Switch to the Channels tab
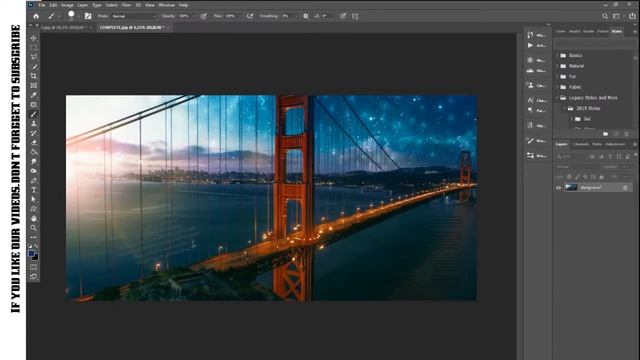The height and width of the screenshot is (360, 640). click(x=580, y=144)
